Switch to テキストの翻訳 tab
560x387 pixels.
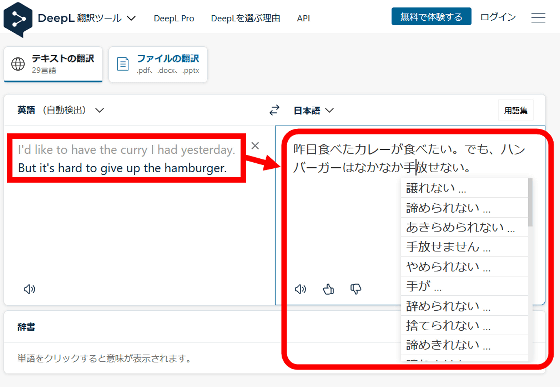tap(53, 64)
